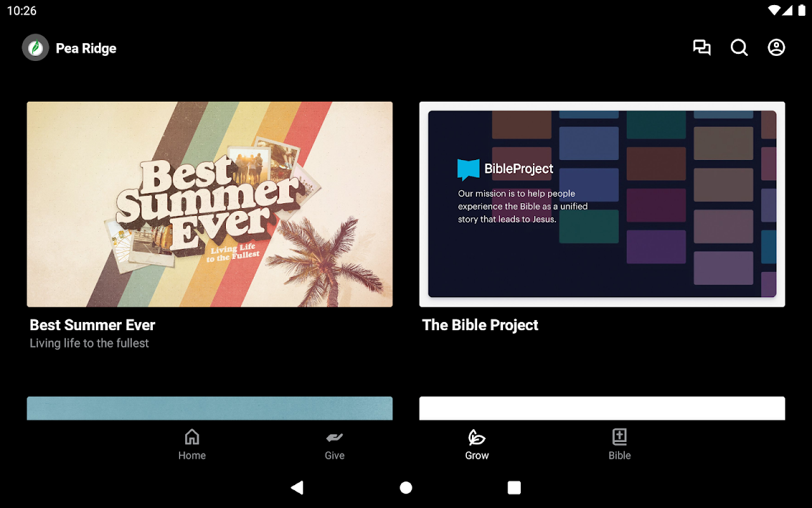
Task: Open the messages chat icon
Action: (x=702, y=48)
